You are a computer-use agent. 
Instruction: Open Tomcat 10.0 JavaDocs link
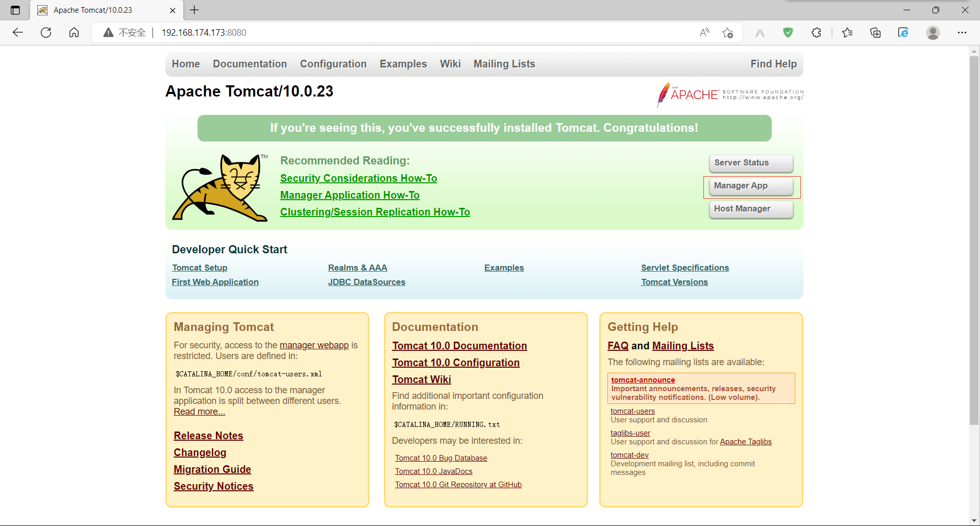pyautogui.click(x=434, y=471)
